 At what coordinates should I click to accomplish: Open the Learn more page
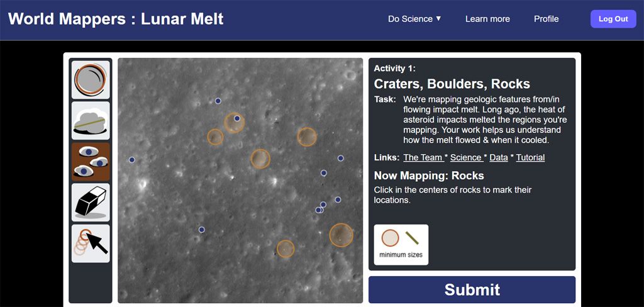click(487, 19)
